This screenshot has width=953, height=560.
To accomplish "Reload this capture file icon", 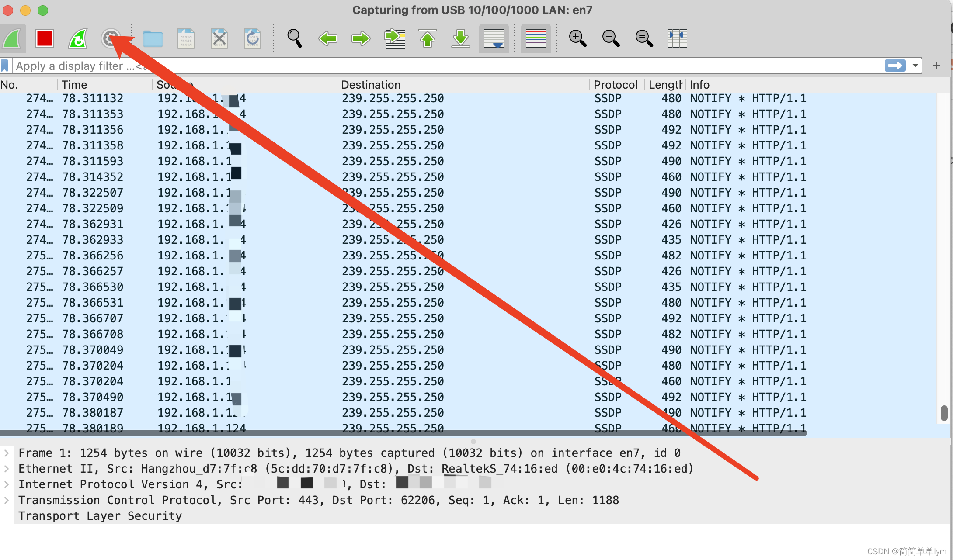I will coord(252,38).
